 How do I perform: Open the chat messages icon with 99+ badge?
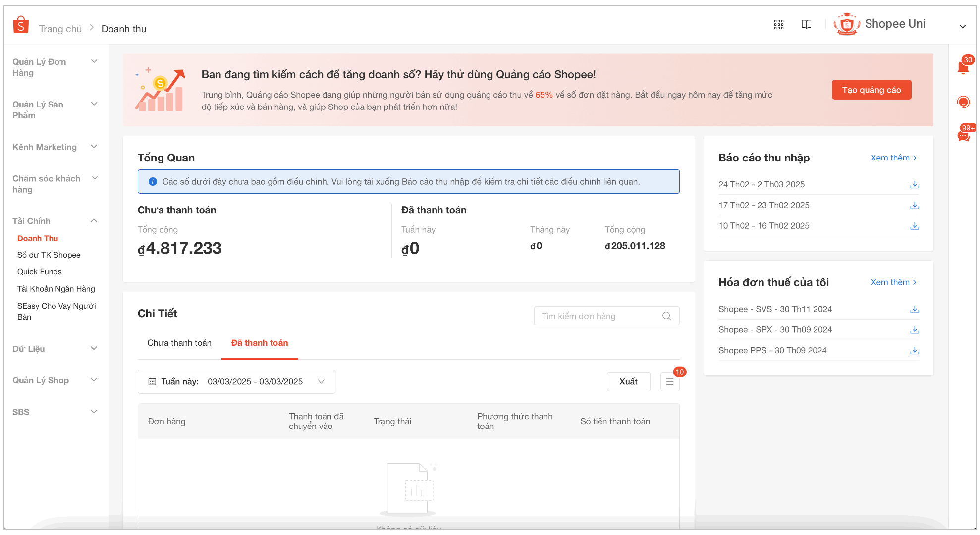point(963,136)
